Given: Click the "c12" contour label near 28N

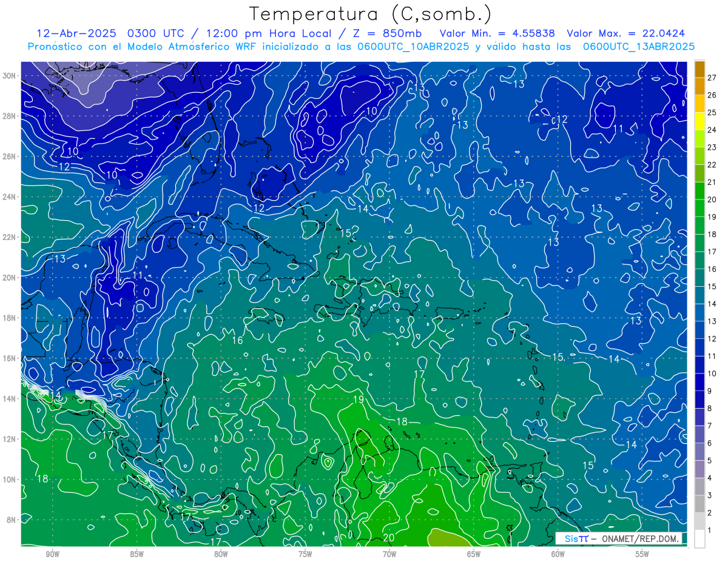Looking at the screenshot, I should click(x=559, y=119).
